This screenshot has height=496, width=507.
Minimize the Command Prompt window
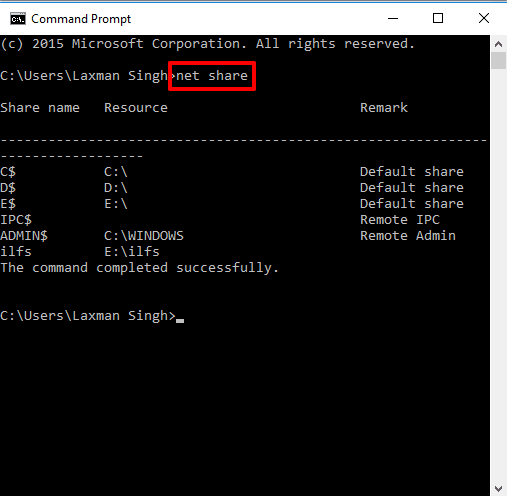click(393, 18)
